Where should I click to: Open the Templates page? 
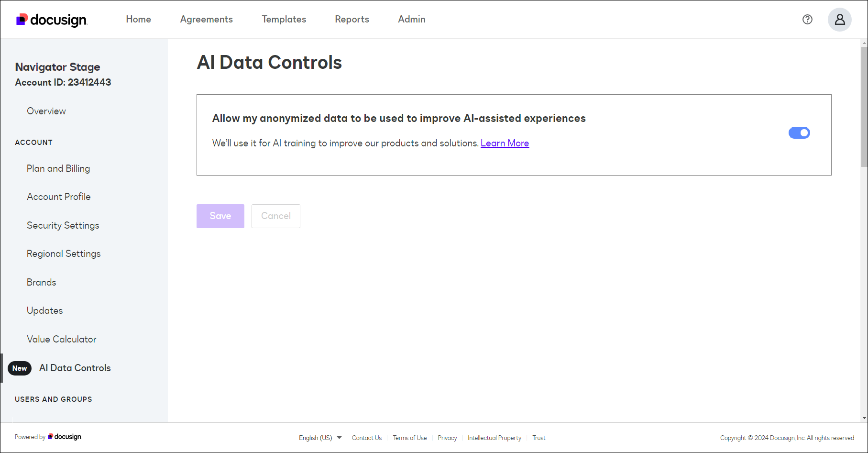click(x=284, y=19)
